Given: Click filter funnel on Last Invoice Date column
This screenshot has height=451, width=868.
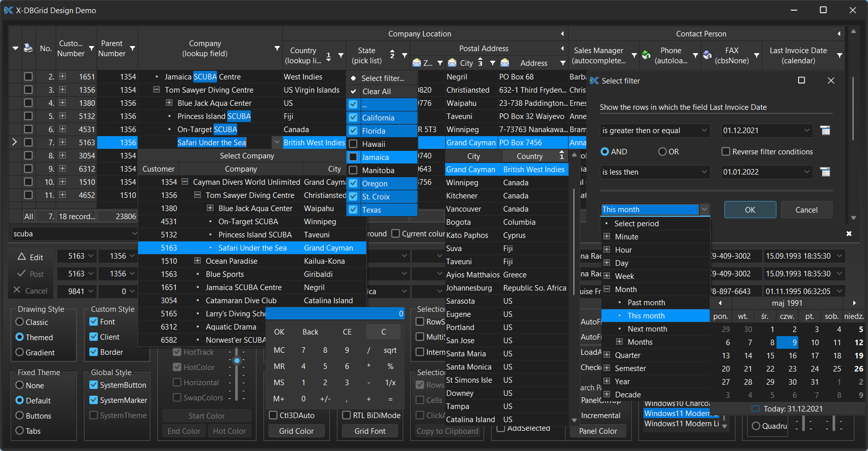Looking at the screenshot, I should point(840,55).
